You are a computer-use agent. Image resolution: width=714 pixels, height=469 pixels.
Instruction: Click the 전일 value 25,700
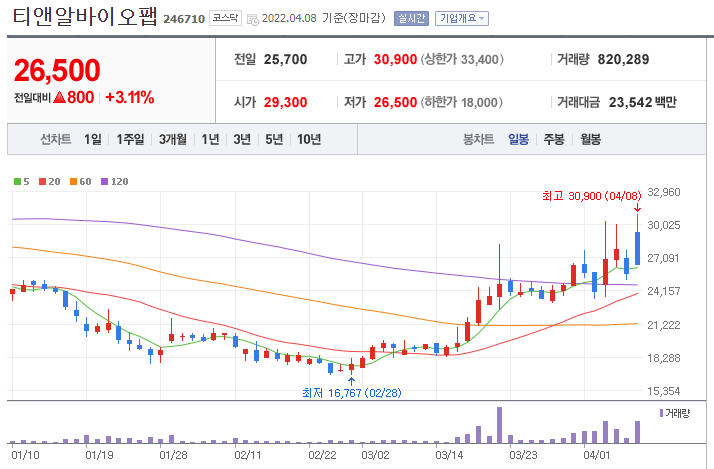[x=286, y=59]
